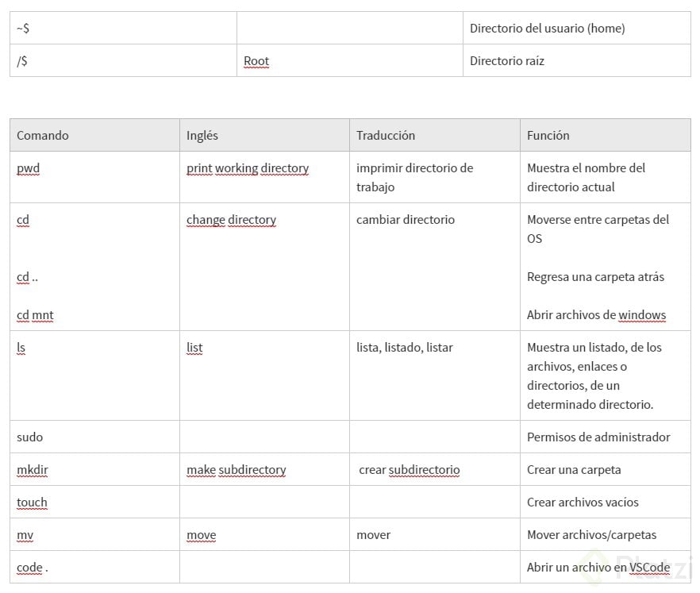700x593 pixels.
Task: Click the "Traducción" column header
Action: [x=386, y=135]
